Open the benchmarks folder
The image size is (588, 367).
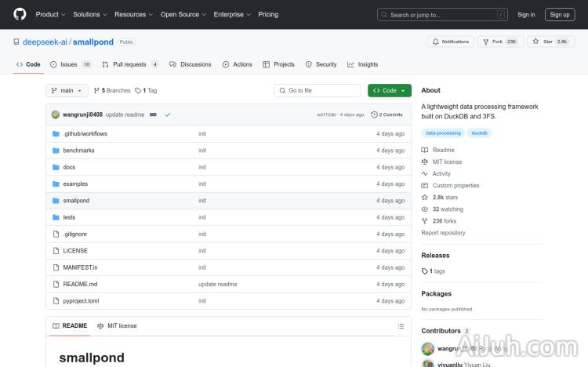point(78,151)
